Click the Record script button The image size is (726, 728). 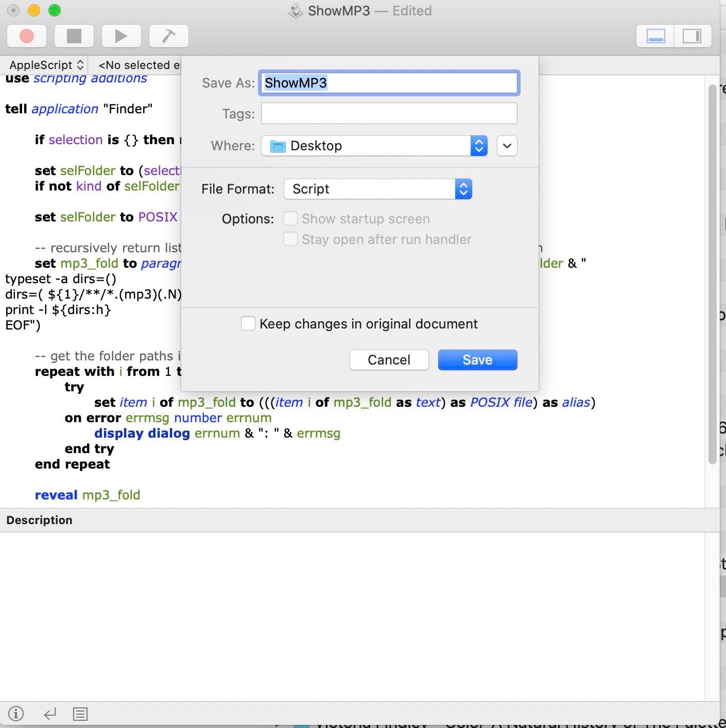pos(27,36)
